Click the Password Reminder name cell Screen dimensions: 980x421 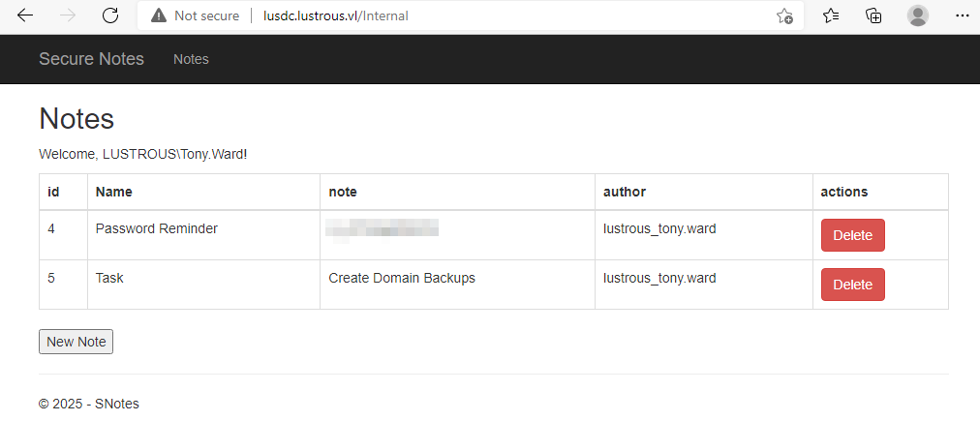tap(157, 228)
